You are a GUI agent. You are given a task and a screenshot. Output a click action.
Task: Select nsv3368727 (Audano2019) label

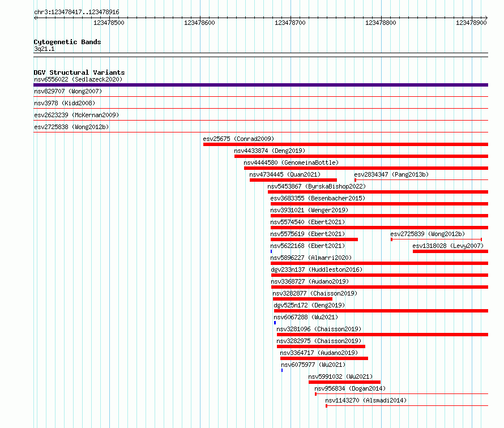(310, 281)
